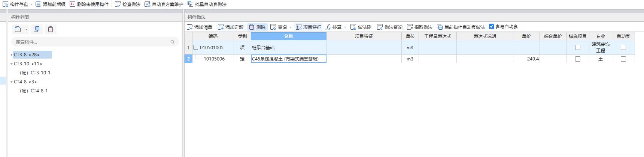Click the 类别 column header
The width and height of the screenshot is (644, 157).
[242, 36]
